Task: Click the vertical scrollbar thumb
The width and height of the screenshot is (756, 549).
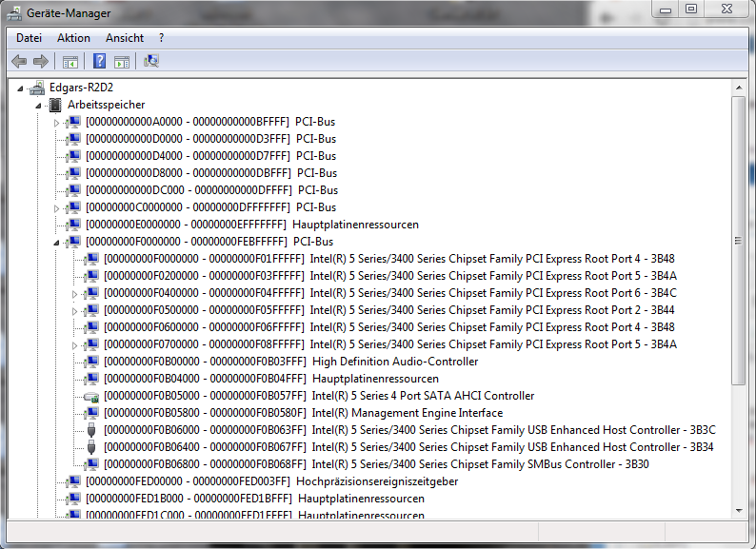Action: click(738, 241)
